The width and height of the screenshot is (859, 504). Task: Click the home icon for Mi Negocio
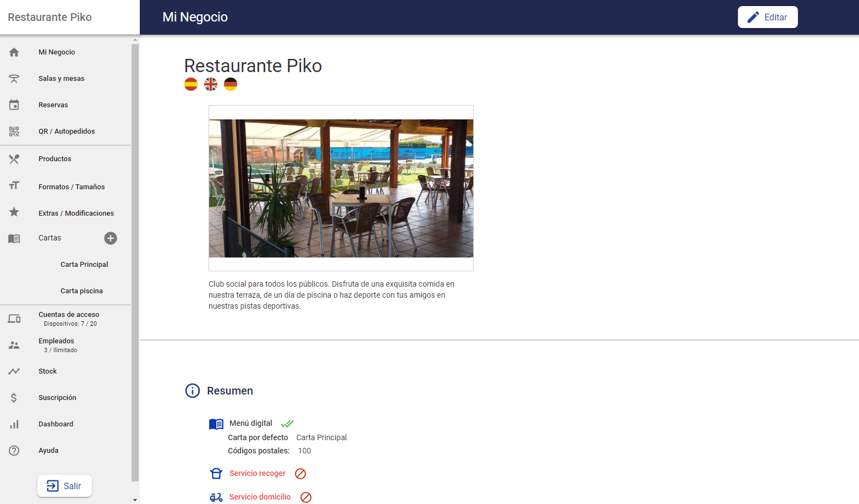click(x=14, y=52)
